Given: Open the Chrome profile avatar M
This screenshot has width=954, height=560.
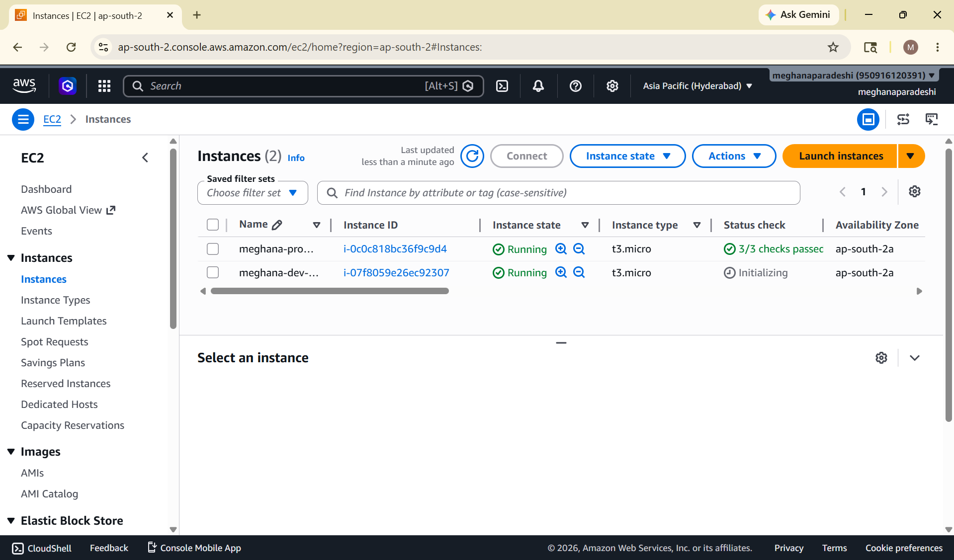Looking at the screenshot, I should [911, 47].
